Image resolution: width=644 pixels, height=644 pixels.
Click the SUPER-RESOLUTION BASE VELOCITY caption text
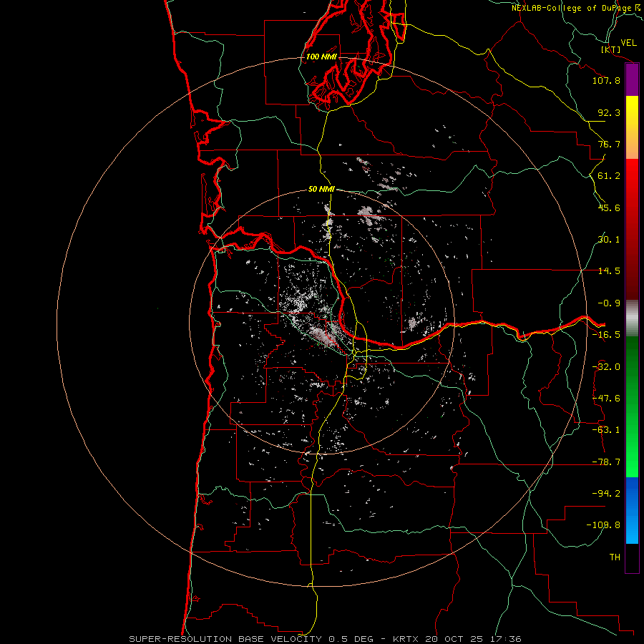pyautogui.click(x=225, y=639)
